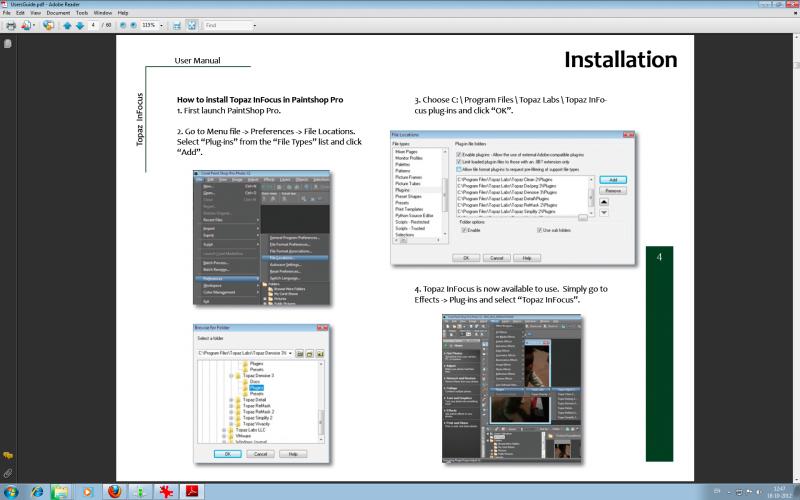This screenshot has width=800, height=500.
Task: Enable scrolling fit-width page mode icon
Action: pyautogui.click(x=177, y=25)
